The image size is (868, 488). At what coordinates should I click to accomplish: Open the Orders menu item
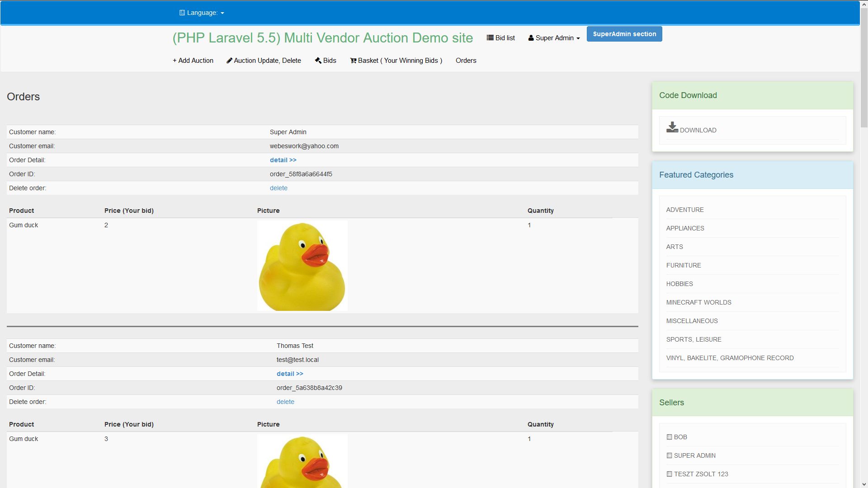pos(466,61)
